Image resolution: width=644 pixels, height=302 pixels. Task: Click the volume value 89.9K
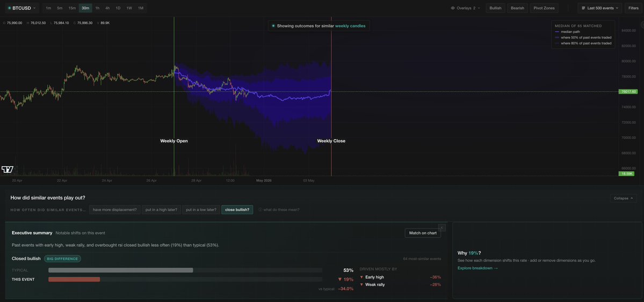click(x=104, y=23)
